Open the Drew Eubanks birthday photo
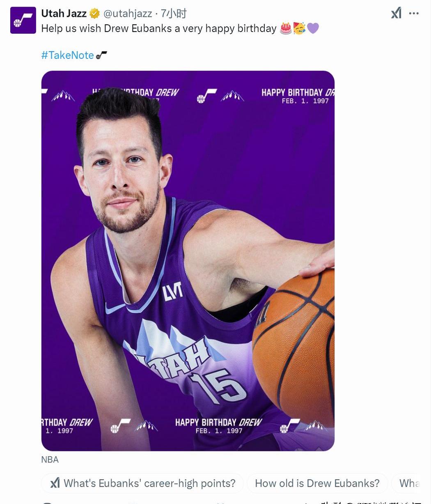The image size is (431, 504). tap(188, 261)
